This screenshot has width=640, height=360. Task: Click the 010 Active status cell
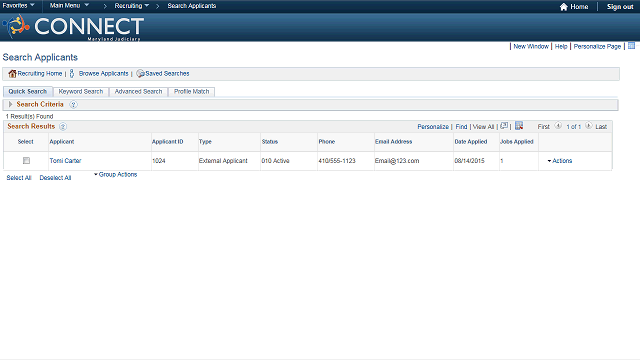point(276,161)
